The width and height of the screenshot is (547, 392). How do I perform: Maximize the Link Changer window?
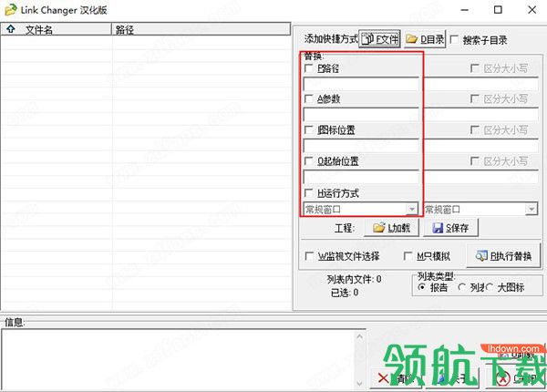498,10
